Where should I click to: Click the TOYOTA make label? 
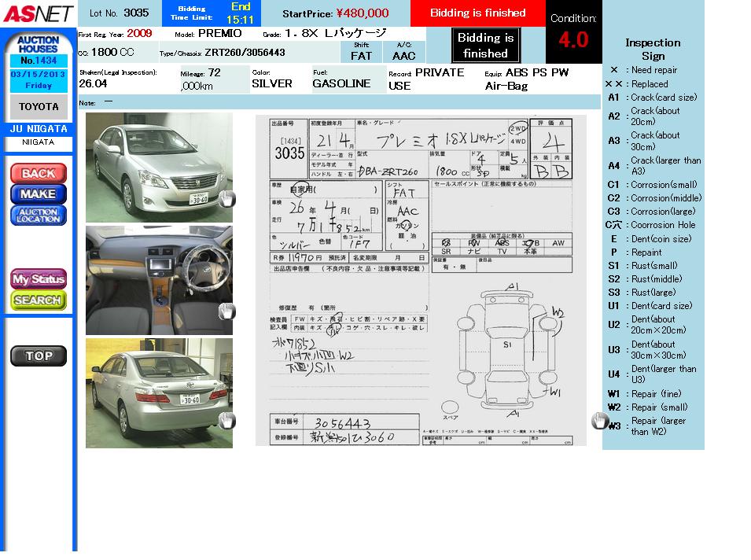click(x=39, y=107)
